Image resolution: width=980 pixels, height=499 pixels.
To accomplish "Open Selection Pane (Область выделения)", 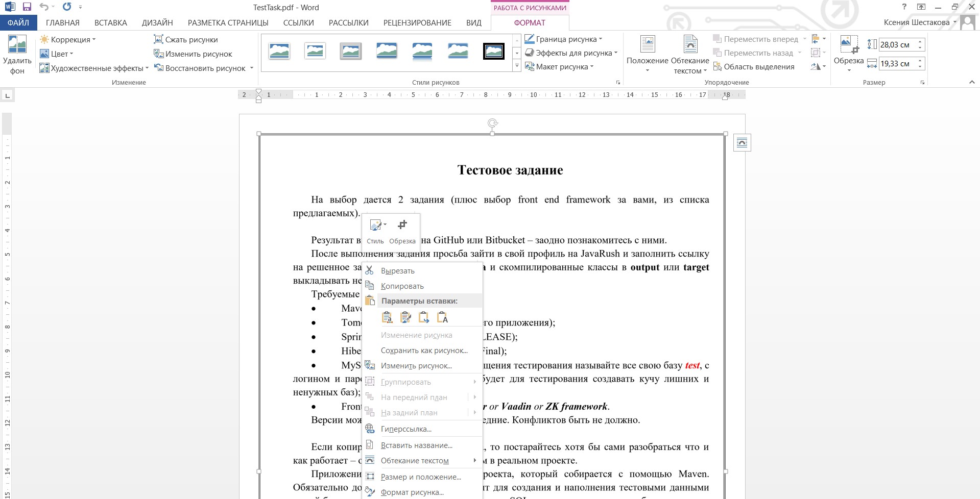I will (754, 66).
